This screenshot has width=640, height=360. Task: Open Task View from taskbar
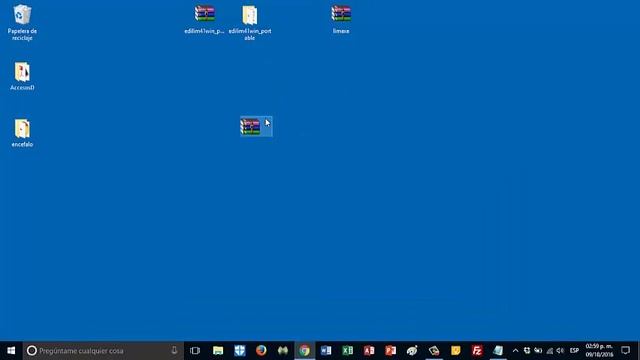click(195, 351)
